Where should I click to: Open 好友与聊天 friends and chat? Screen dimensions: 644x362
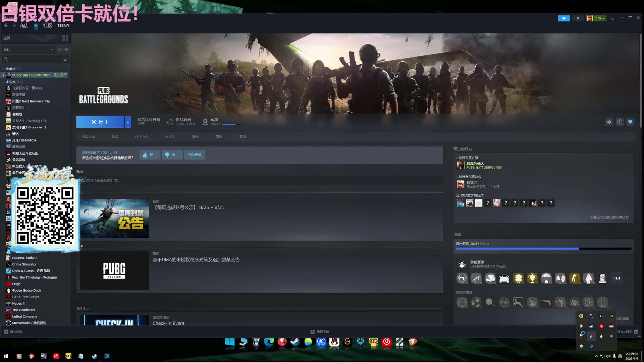coord(628,332)
